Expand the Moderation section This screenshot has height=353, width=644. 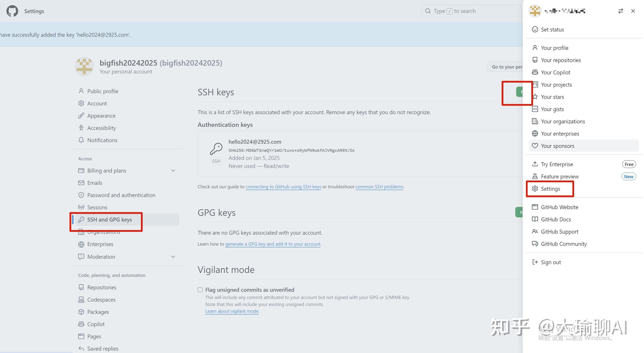tap(173, 257)
